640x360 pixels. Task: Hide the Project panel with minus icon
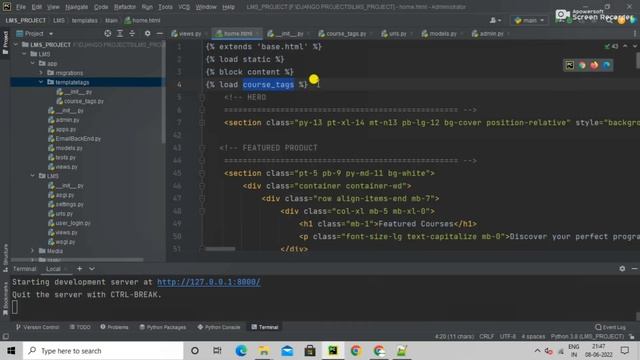pos(160,33)
